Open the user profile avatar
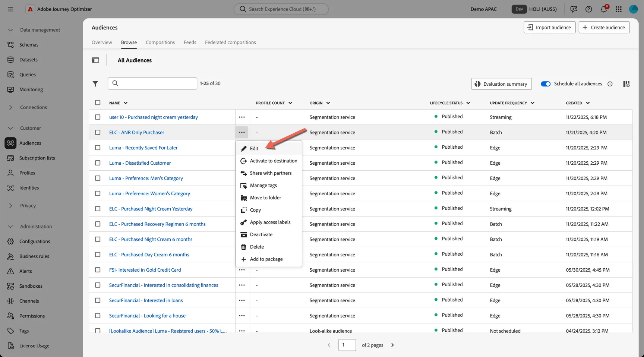644x357 pixels. click(x=634, y=9)
